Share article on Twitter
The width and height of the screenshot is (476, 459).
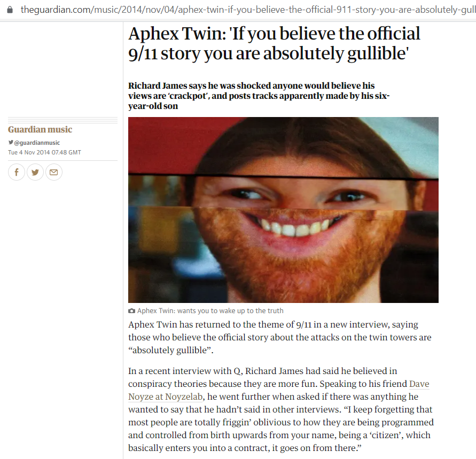pos(35,172)
